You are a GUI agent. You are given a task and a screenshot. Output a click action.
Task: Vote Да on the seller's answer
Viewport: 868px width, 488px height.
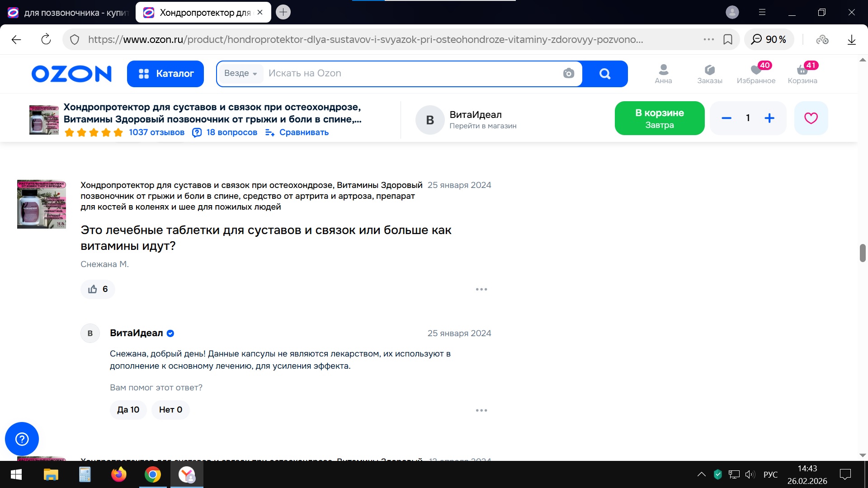point(128,410)
